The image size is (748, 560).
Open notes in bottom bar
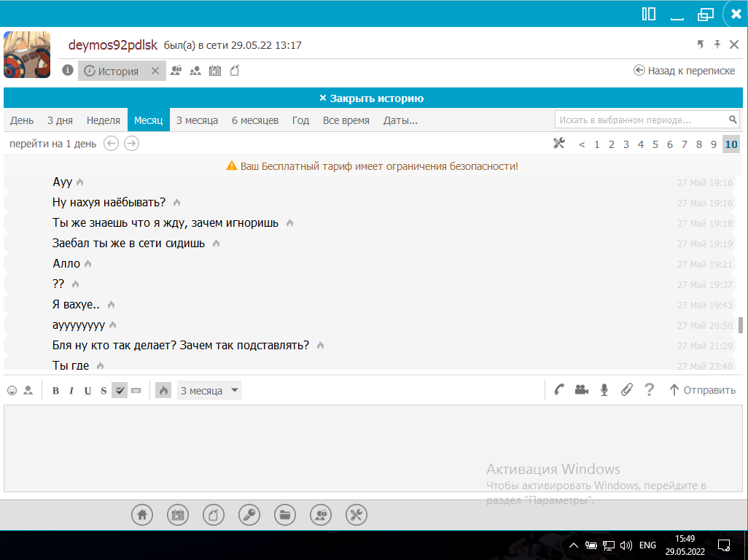coord(213,515)
